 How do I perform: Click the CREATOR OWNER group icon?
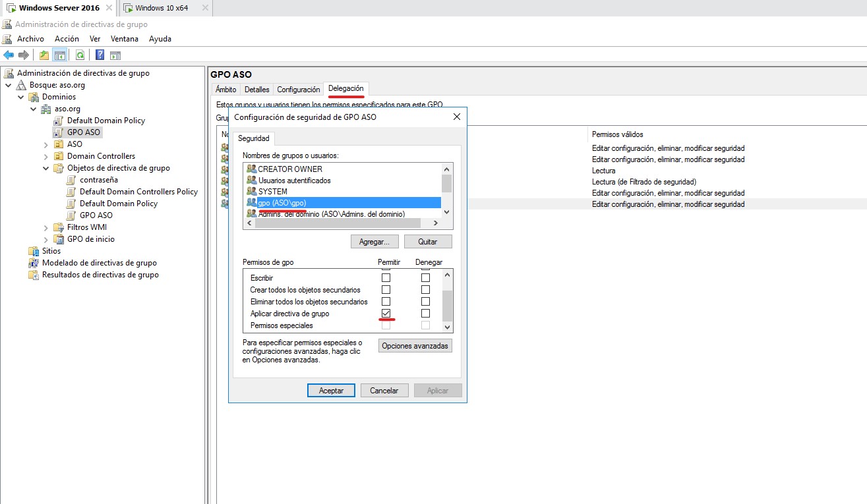coord(251,169)
